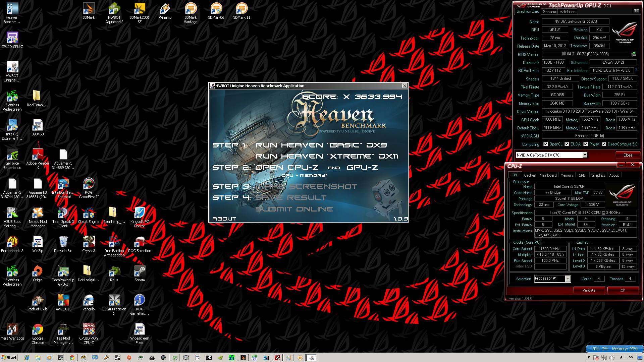Open the Memory tab in CPU-Z

pos(567,175)
